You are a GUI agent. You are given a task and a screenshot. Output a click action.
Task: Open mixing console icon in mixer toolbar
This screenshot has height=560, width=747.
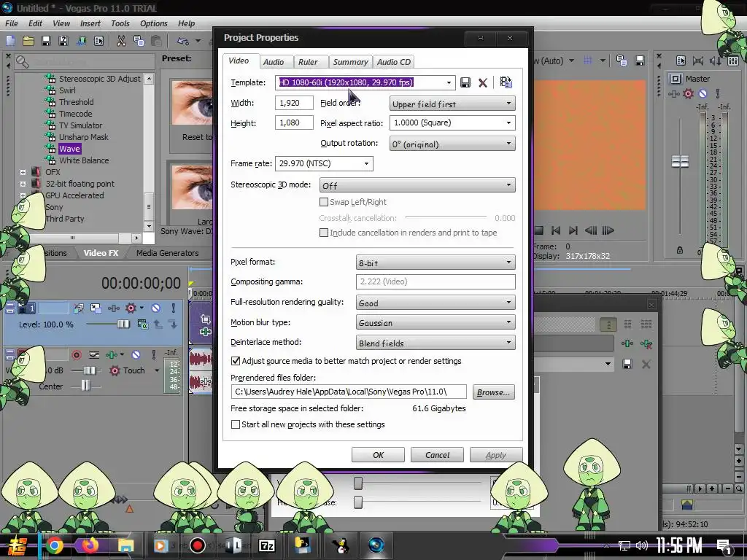pos(733,61)
